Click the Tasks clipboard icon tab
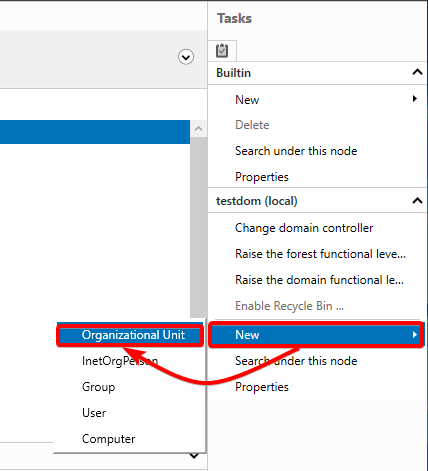This screenshot has height=471, width=428. pyautogui.click(x=222, y=51)
